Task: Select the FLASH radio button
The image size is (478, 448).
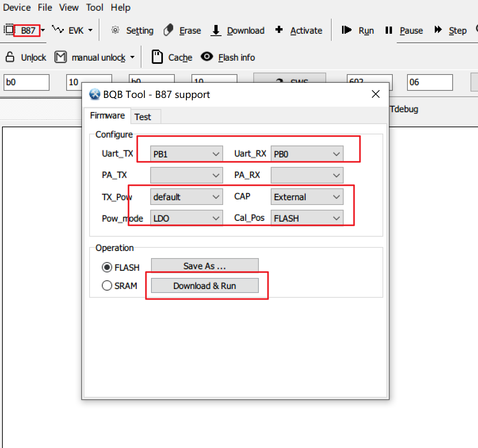Action: click(107, 268)
